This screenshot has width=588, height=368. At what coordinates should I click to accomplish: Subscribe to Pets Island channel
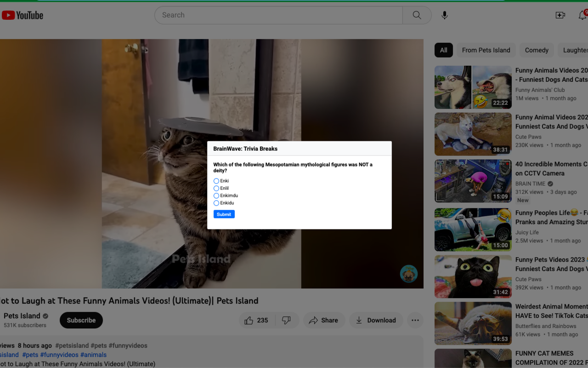point(81,320)
